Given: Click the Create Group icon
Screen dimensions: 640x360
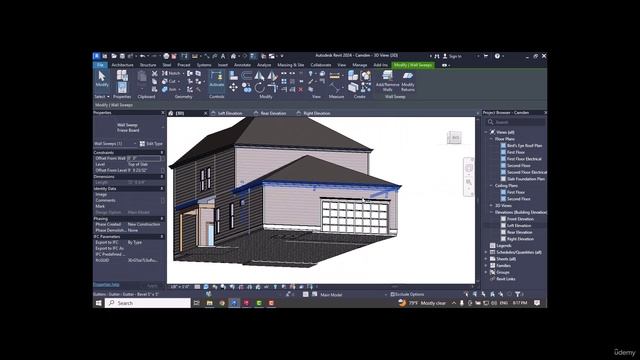Looking at the screenshot, I should coord(366,76).
